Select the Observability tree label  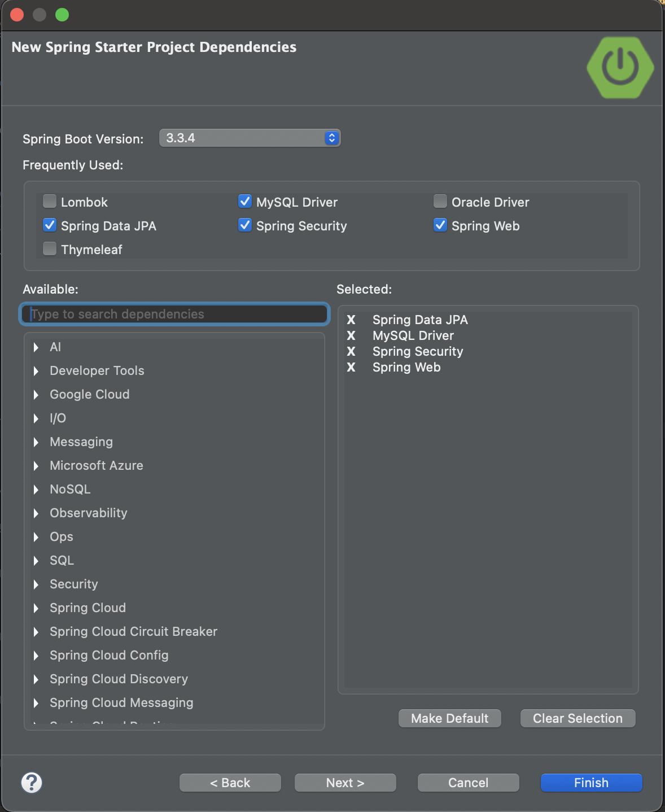click(89, 513)
